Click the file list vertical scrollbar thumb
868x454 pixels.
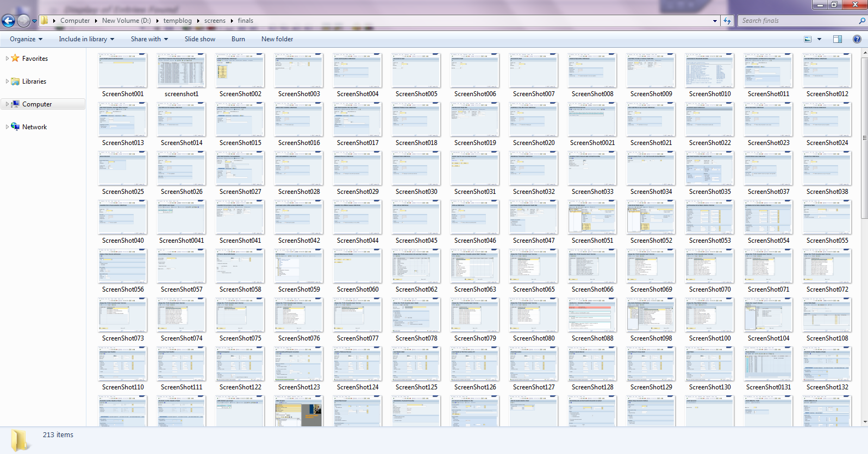[864, 138]
